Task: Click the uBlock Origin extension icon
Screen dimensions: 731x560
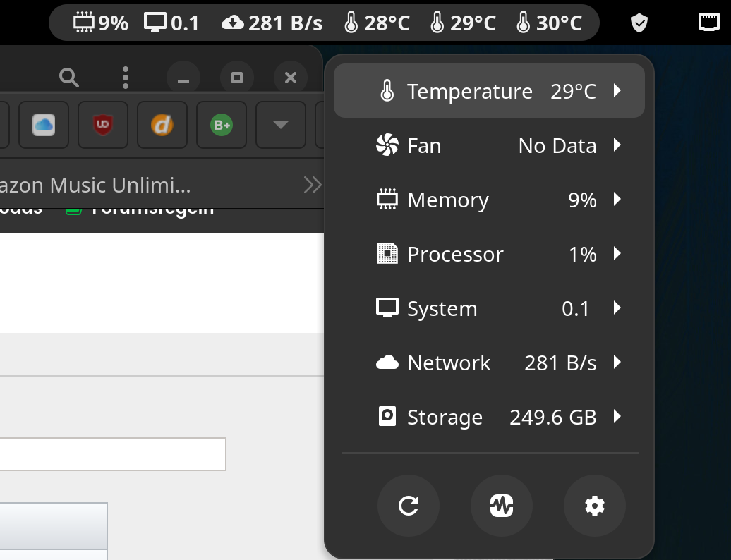Action: point(103,125)
